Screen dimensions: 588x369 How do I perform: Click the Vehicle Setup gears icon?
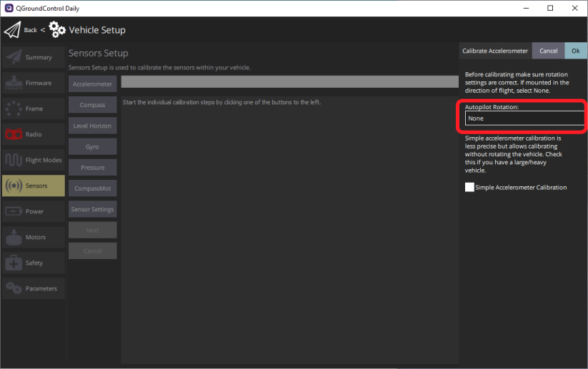[x=57, y=29]
